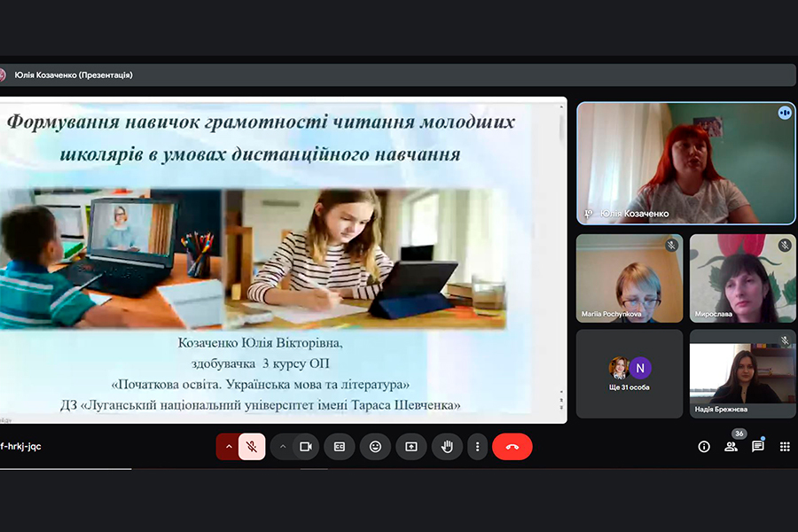Click 'Початкова освіта' line on the slide
The height and width of the screenshot is (532, 798).
pos(260,384)
